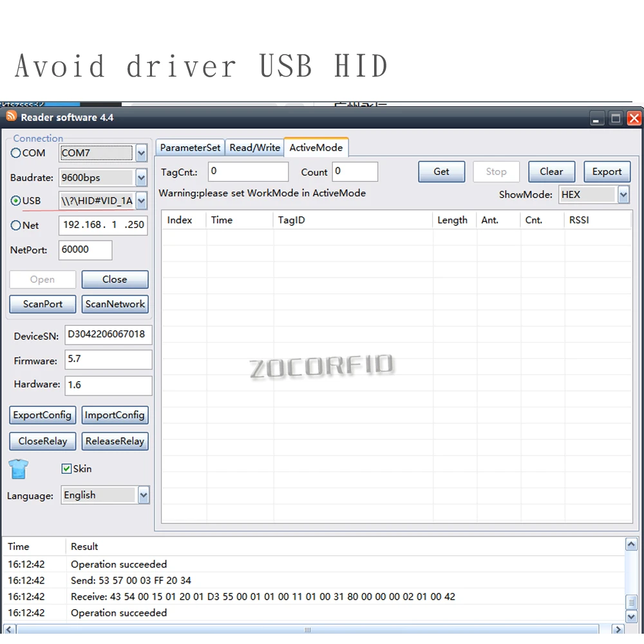The width and height of the screenshot is (644, 644).
Task: Click the horizontal scrollbar right arrow
Action: click(x=618, y=629)
